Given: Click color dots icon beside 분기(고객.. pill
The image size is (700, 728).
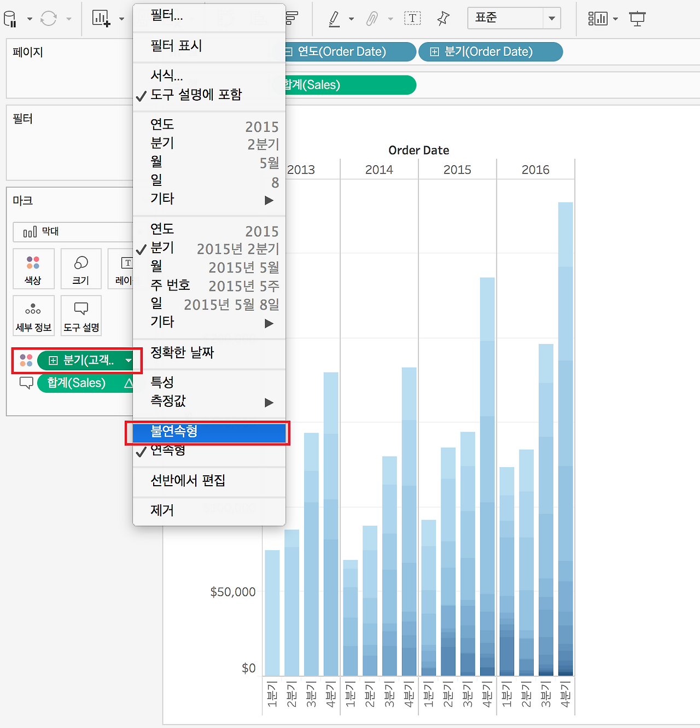Looking at the screenshot, I should coord(26,360).
